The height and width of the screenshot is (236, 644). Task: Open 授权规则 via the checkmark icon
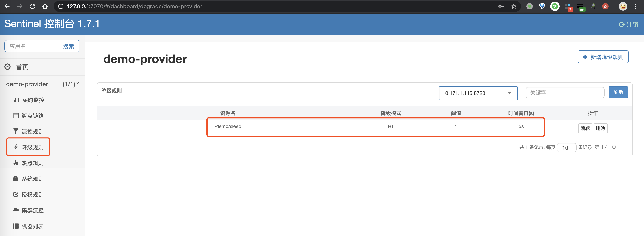point(16,194)
